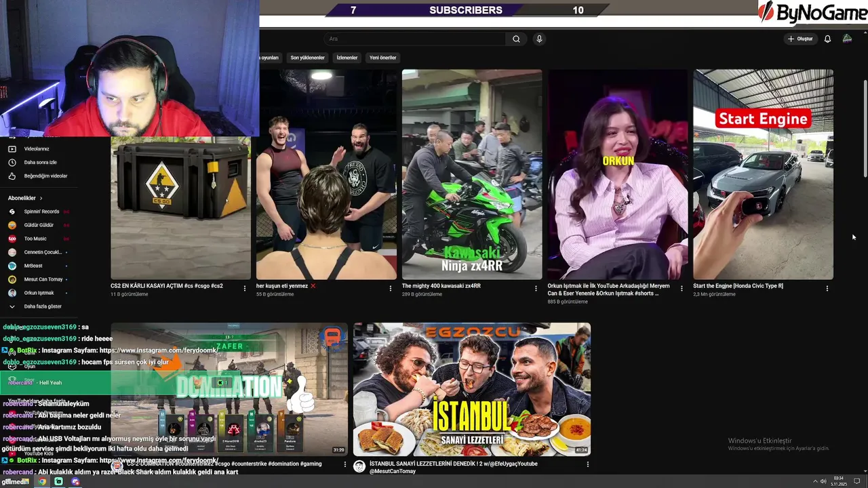Viewport: 868px width, 488px height.
Task: Open Orkun Işıtmak channel avatar
Action: click(12, 293)
